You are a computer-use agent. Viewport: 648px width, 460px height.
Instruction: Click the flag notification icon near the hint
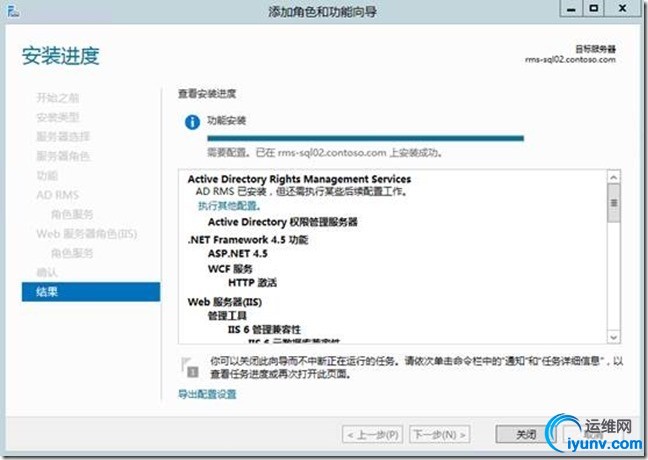coord(190,367)
